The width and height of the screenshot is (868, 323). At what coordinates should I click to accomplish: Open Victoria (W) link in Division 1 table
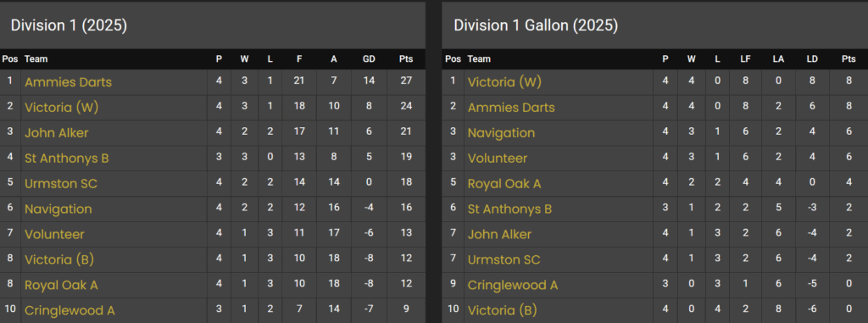[x=61, y=108]
